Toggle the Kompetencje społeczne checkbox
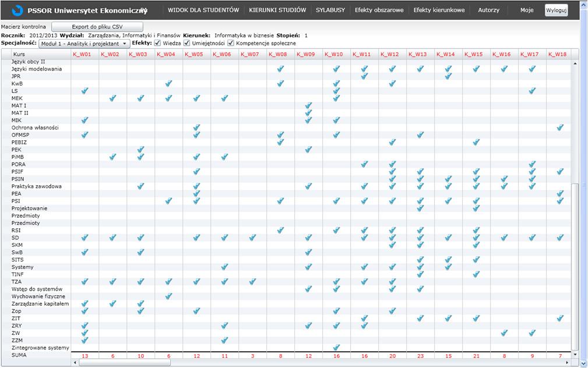Image resolution: width=588 pixels, height=368 pixels. tap(231, 43)
